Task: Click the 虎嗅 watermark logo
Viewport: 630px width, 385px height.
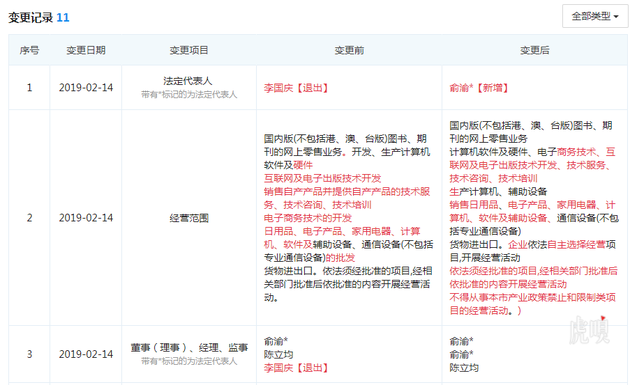Action: point(589,330)
